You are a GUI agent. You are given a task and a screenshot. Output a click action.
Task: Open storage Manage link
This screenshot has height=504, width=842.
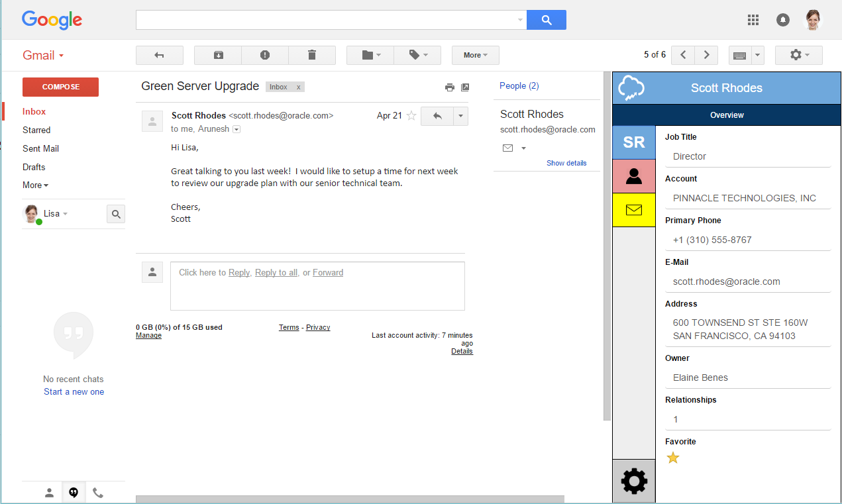point(148,335)
